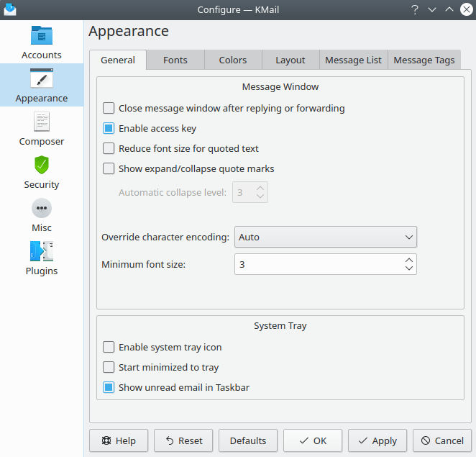Uncheck Show unread email in Taskbar
The width and height of the screenshot is (476, 457).
coord(109,387)
